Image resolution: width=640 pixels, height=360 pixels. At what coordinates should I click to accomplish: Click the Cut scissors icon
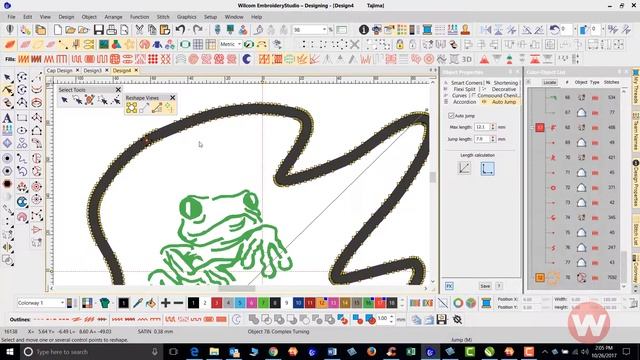[139, 30]
